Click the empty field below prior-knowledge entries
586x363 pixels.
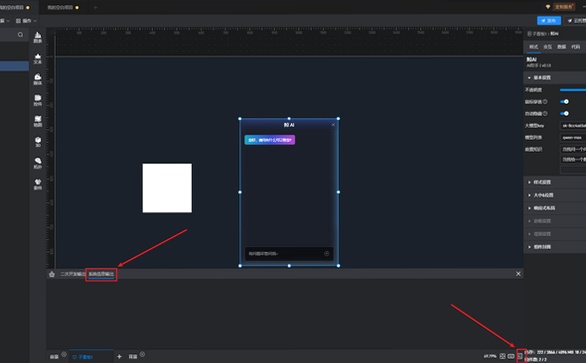tap(573, 170)
